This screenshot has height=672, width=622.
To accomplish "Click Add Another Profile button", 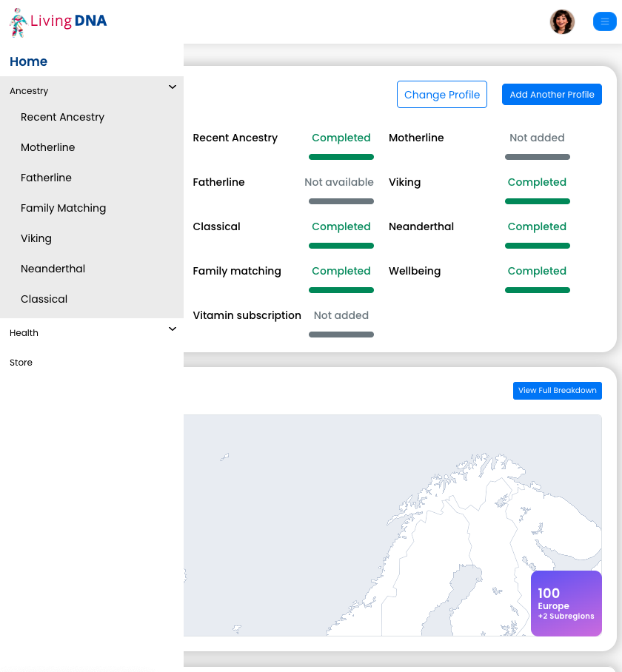I will [552, 94].
